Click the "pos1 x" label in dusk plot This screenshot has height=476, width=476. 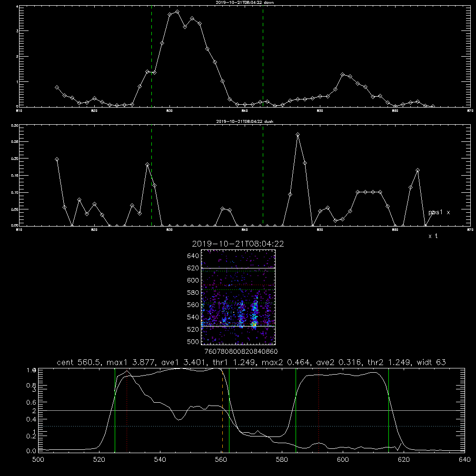439,212
